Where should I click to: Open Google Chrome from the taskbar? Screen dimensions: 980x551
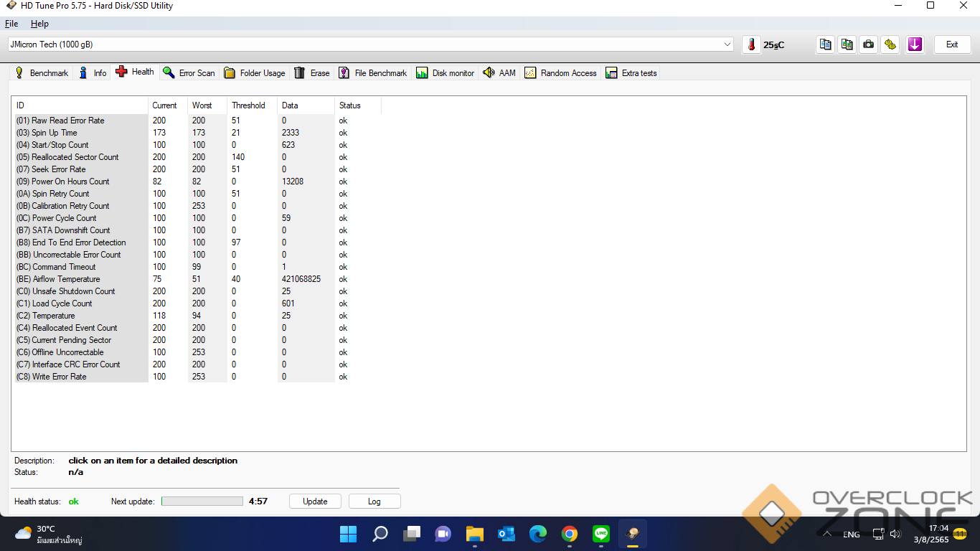pyautogui.click(x=570, y=534)
